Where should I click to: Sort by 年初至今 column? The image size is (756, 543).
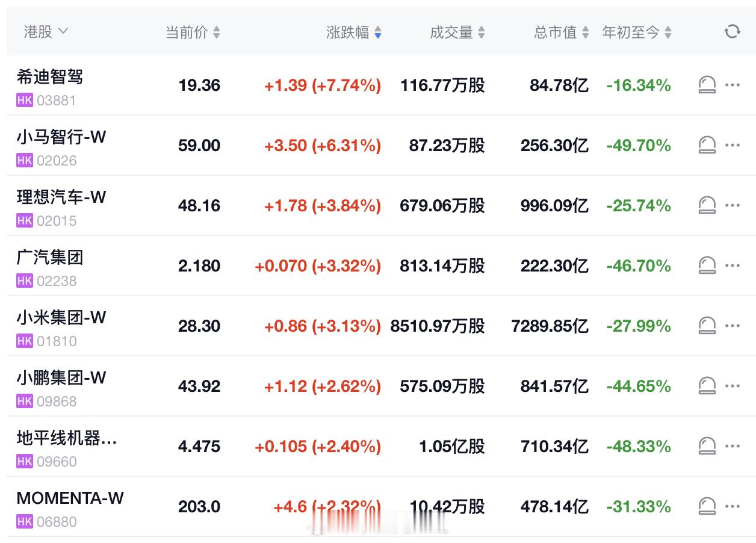click(637, 32)
